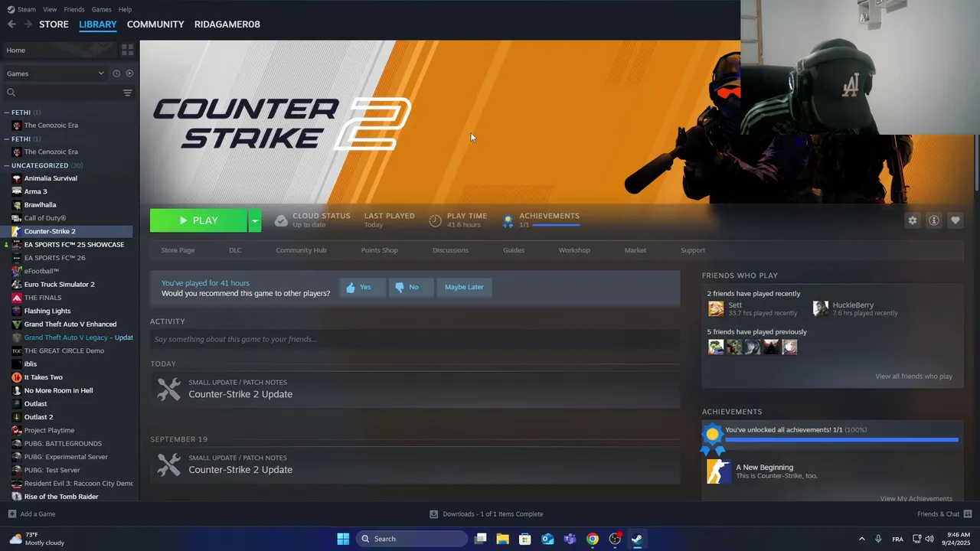Image resolution: width=980 pixels, height=551 pixels.
Task: Go forward with the right arrow
Action: [x=28, y=24]
